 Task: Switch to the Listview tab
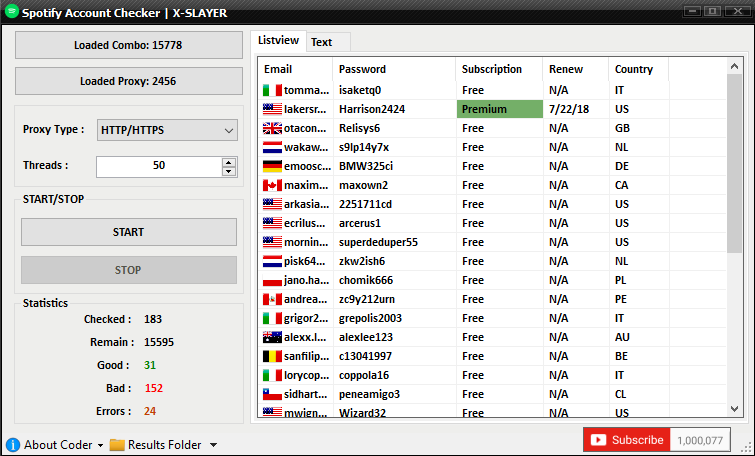pyautogui.click(x=278, y=40)
